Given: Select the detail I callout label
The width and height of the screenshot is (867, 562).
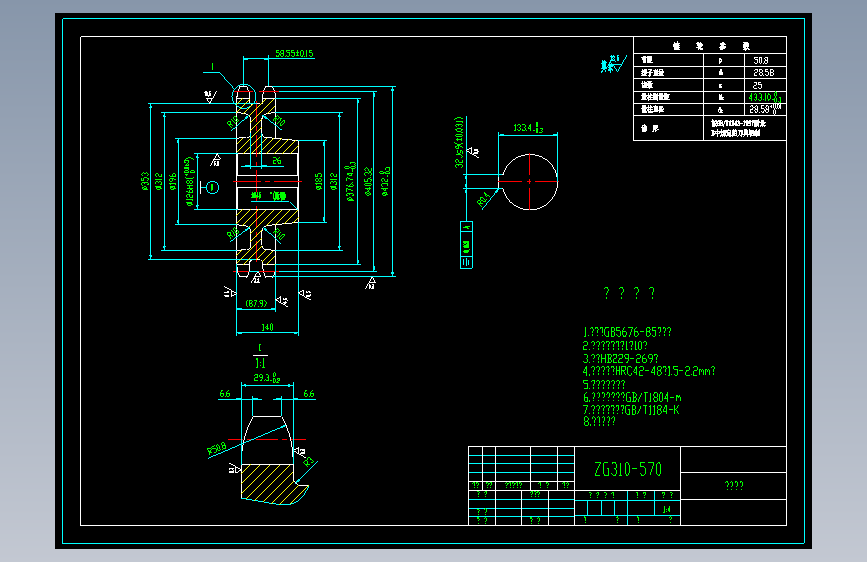Looking at the screenshot, I should [212, 67].
